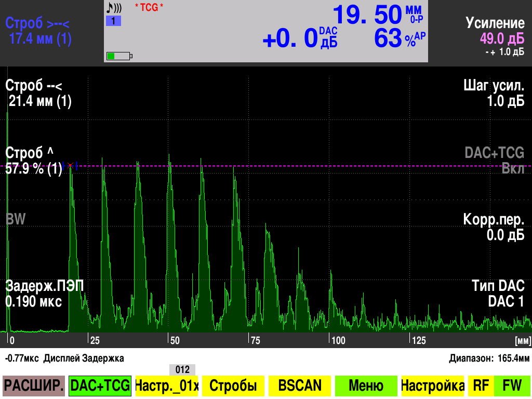Click the battery level indicator
Image resolution: width=532 pixels, height=399 pixels.
(119, 56)
